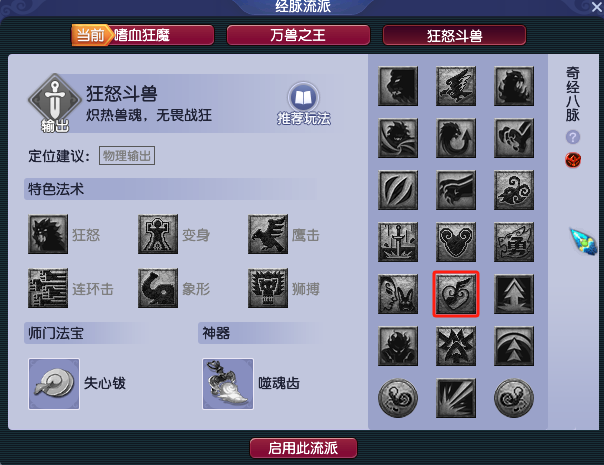Click the sword meridian node icon
604x465 pixels.
(x=398, y=242)
